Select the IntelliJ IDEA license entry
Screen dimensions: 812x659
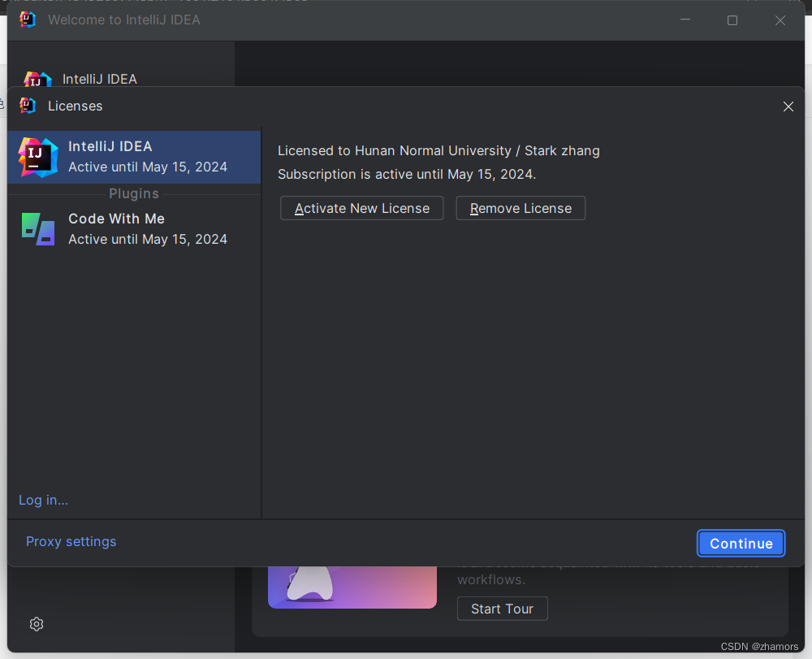click(x=134, y=157)
